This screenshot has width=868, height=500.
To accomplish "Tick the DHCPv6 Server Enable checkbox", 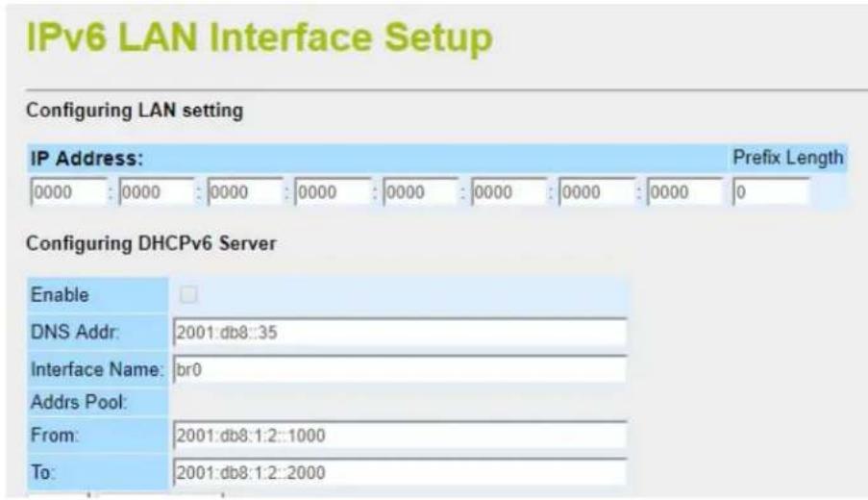I will tap(188, 294).
